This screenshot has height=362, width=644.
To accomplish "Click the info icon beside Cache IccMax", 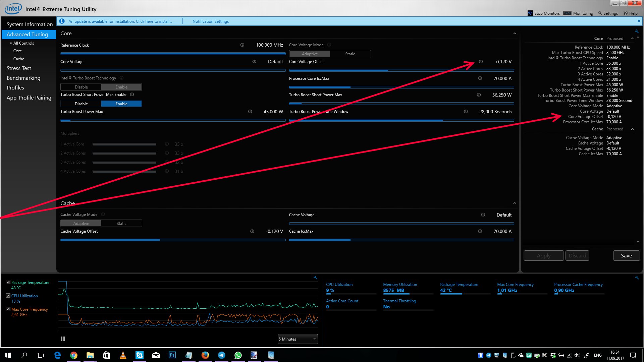I will [x=480, y=231].
